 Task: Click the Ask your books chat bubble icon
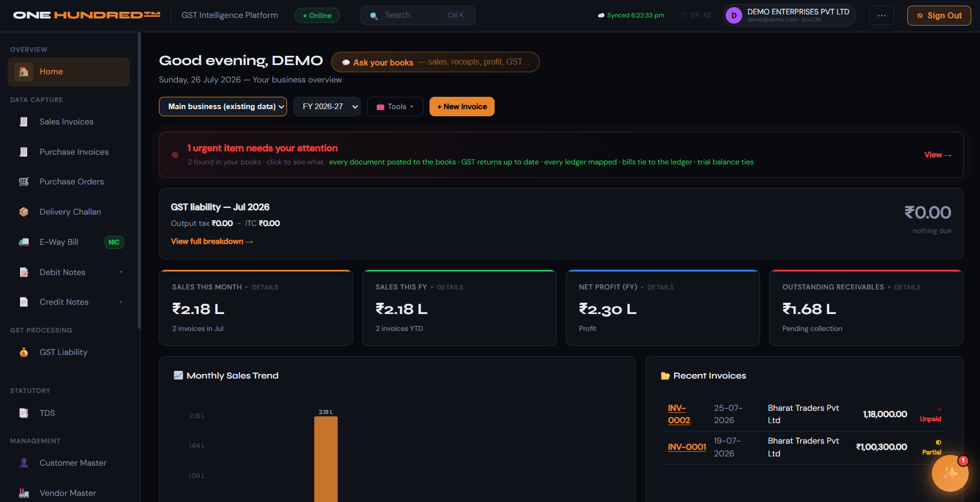click(x=346, y=62)
